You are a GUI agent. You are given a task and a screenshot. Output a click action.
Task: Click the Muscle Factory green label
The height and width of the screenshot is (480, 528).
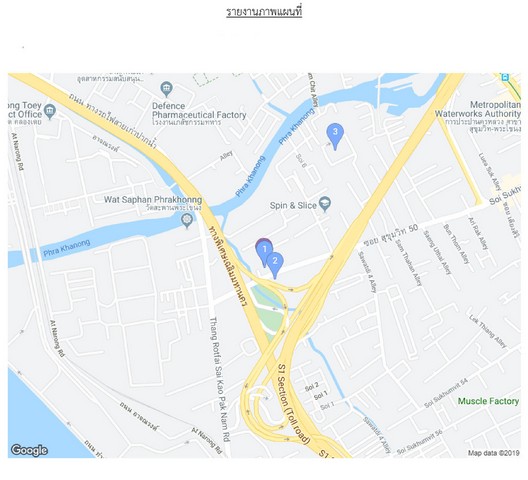488,401
